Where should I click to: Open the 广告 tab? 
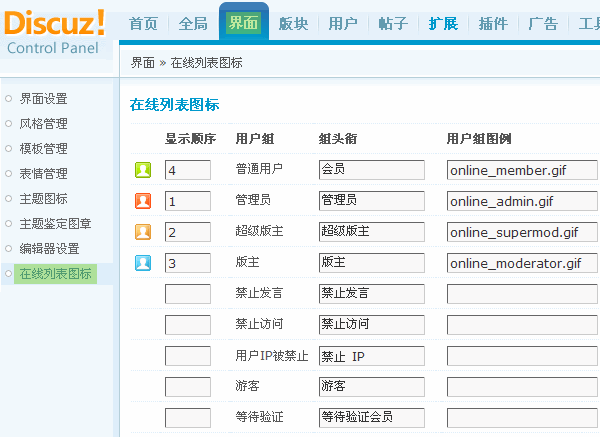tap(543, 24)
